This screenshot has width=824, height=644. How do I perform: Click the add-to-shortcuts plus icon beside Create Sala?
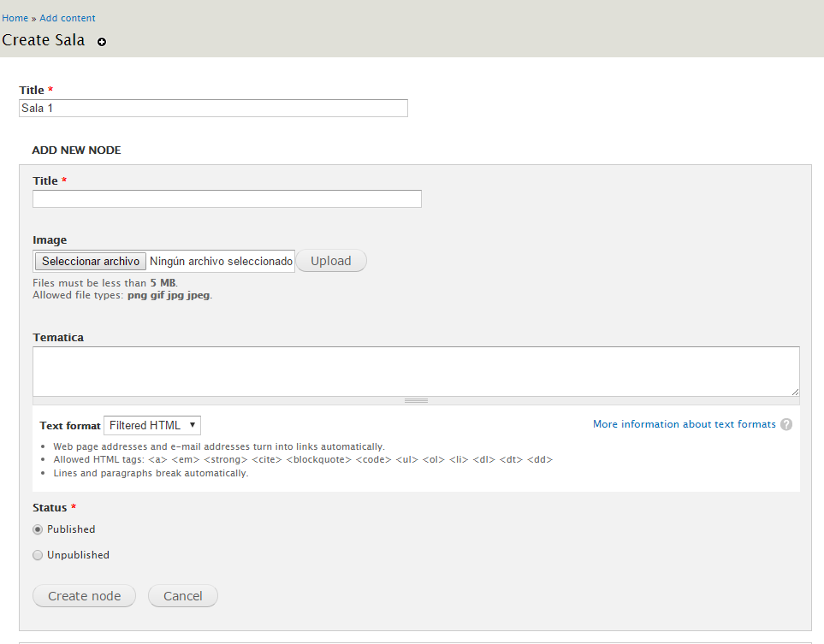102,42
